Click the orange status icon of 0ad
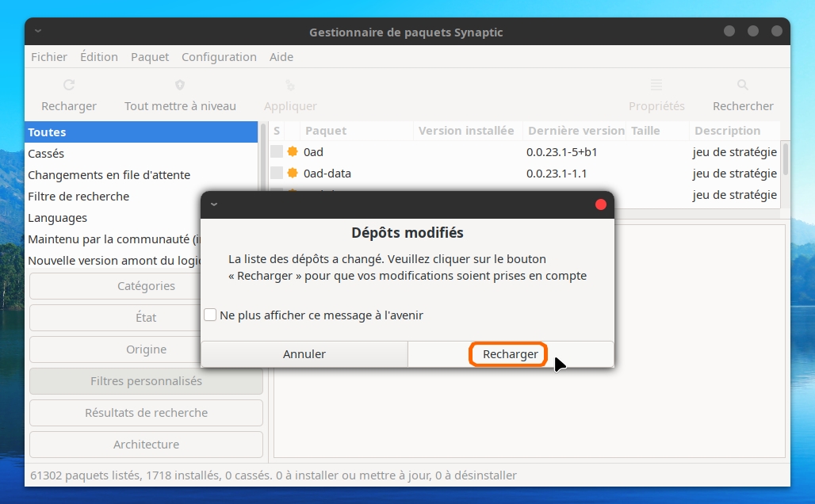Image resolution: width=815 pixels, height=504 pixels. tap(293, 151)
